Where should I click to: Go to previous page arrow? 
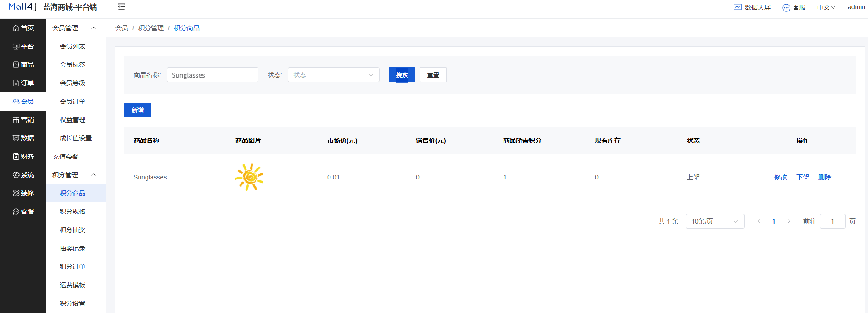click(759, 221)
